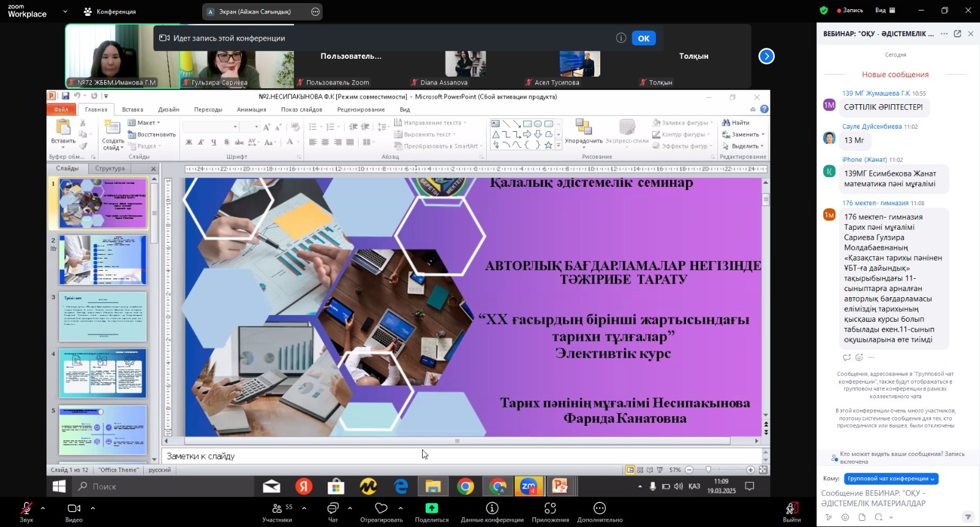
Task: Open the Конференция menu in Zoom header
Action: tap(110, 12)
